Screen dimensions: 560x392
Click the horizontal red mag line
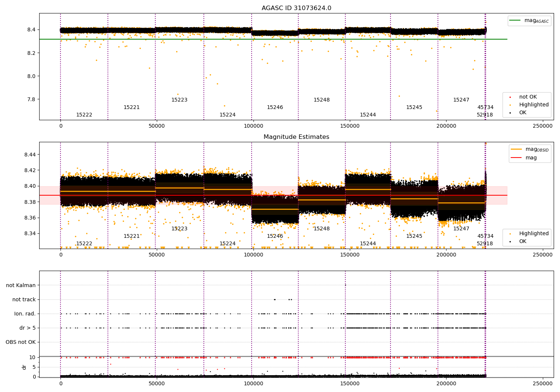(273, 195)
